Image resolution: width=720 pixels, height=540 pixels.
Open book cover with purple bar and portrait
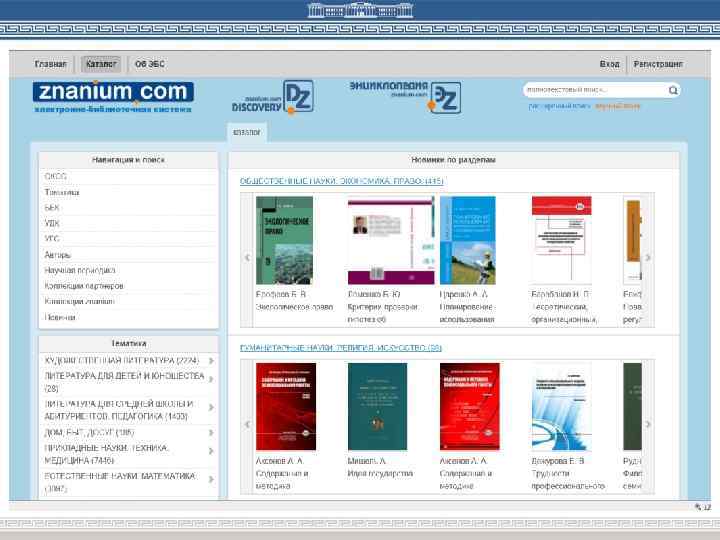(391, 240)
